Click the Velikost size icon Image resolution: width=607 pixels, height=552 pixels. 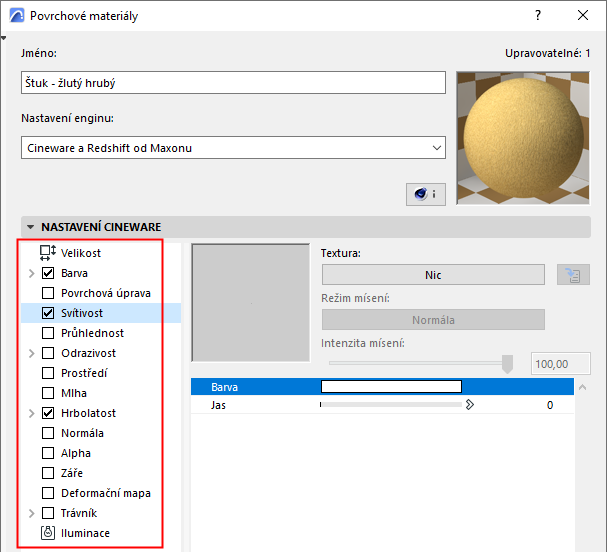(x=48, y=253)
